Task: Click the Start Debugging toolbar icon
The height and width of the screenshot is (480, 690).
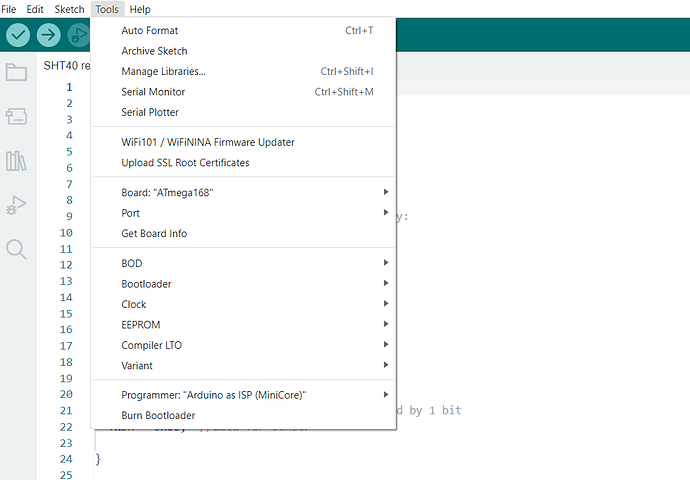Action: pyautogui.click(x=79, y=35)
